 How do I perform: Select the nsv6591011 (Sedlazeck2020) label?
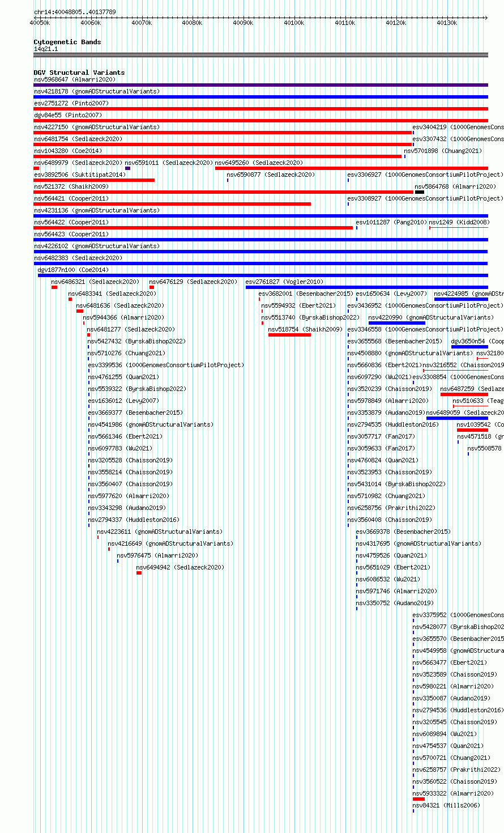point(169,163)
